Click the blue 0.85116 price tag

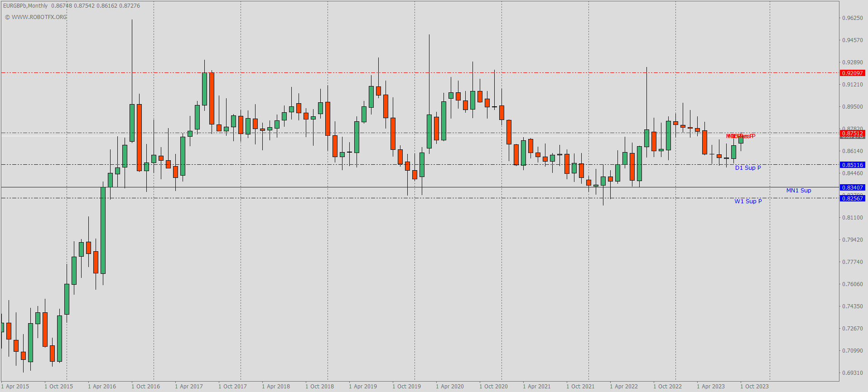(x=853, y=165)
